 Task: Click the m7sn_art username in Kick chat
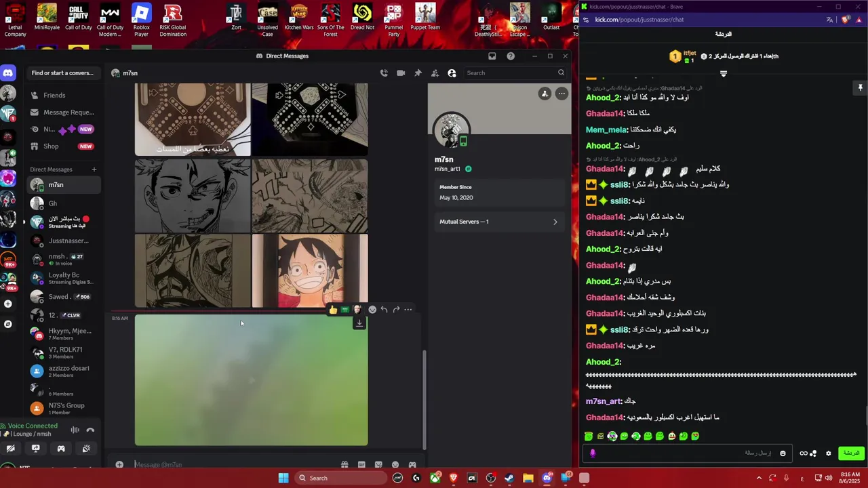click(603, 402)
